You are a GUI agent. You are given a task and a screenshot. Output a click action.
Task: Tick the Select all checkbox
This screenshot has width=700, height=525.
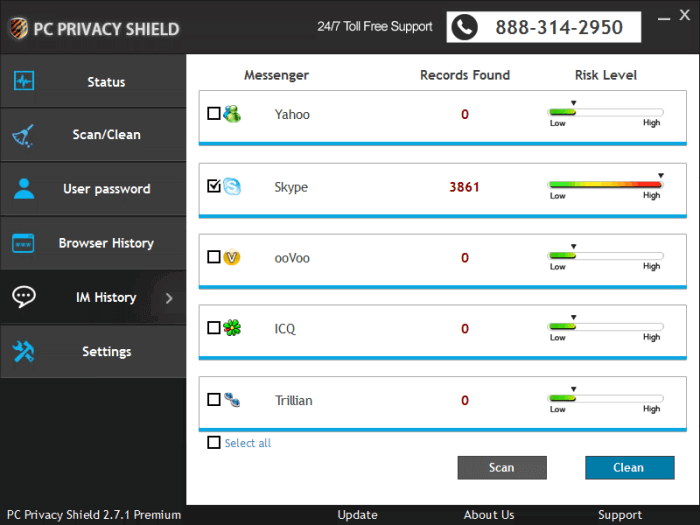214,442
